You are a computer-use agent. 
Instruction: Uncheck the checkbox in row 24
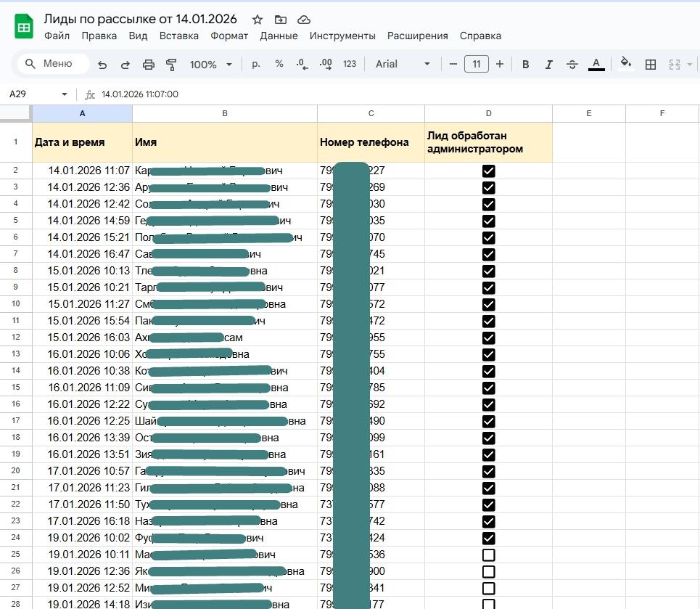[x=488, y=538]
